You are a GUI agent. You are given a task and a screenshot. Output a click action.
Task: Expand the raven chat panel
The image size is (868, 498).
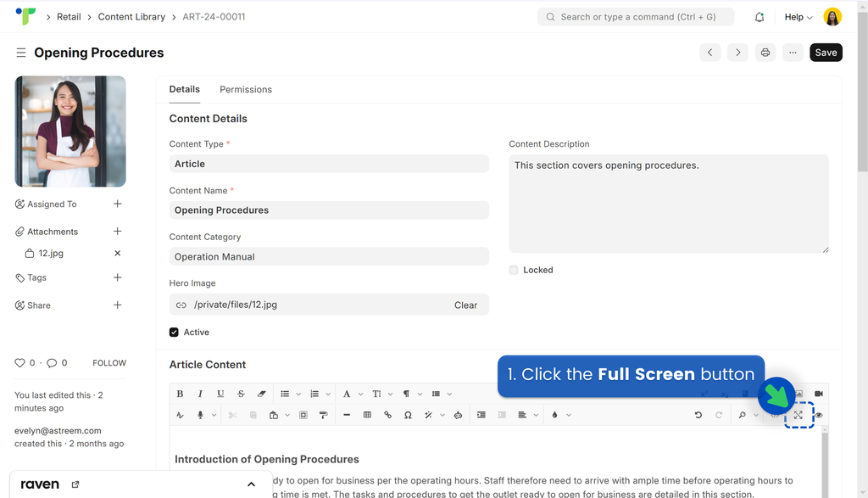(251, 484)
